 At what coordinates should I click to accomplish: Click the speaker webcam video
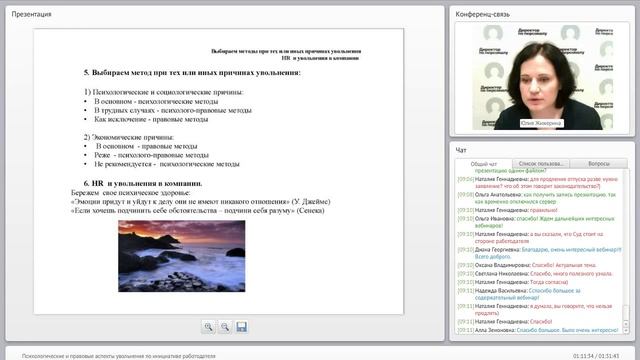542,77
